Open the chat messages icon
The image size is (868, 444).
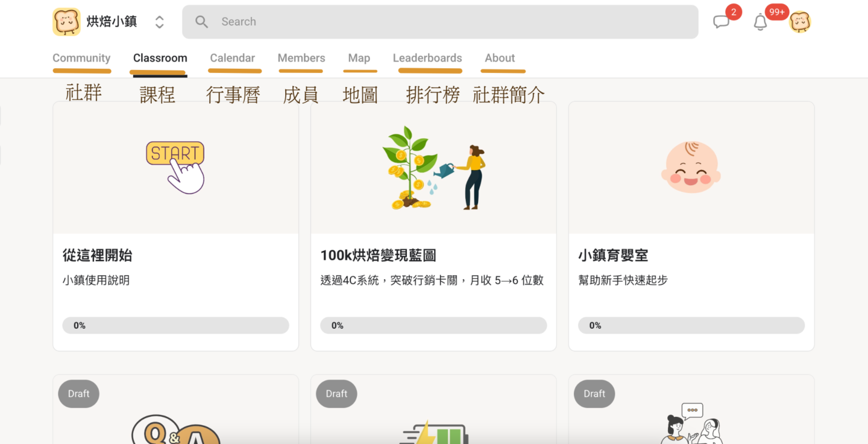[721, 22]
